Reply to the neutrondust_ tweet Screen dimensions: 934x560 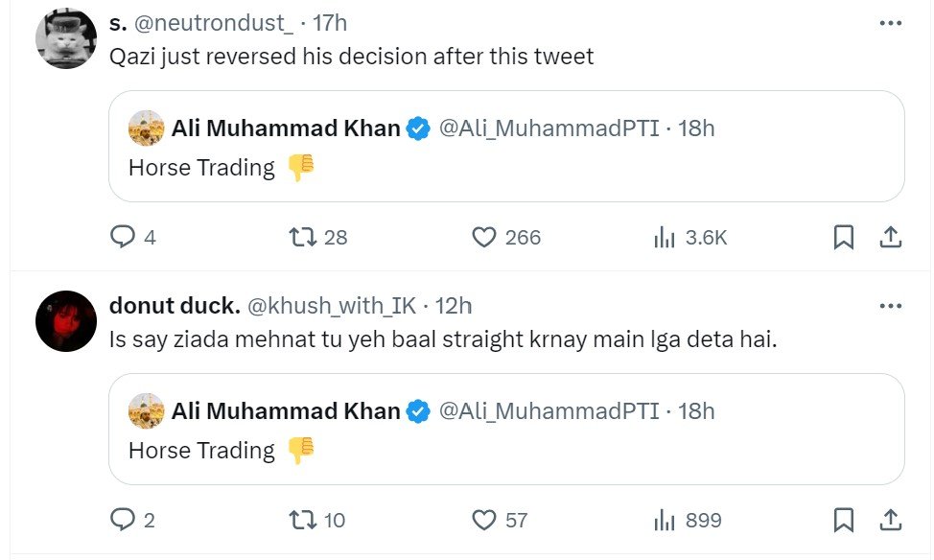(x=123, y=237)
